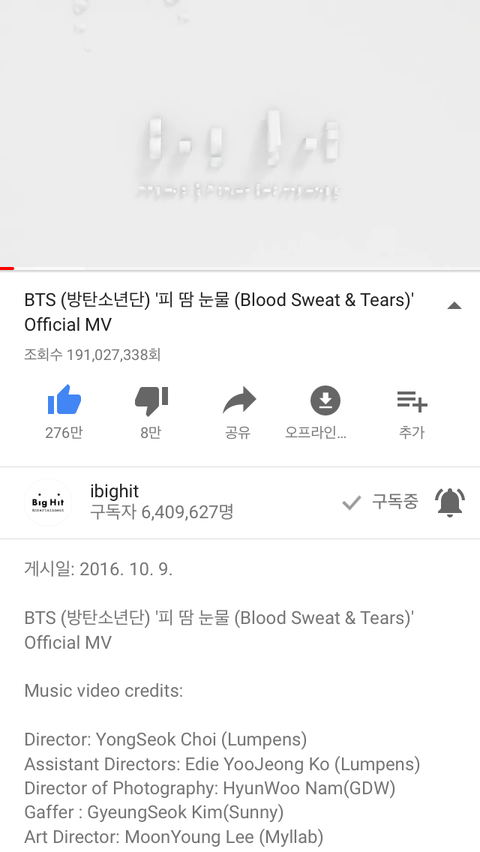
Task: Tap the offline download icon
Action: (x=325, y=400)
